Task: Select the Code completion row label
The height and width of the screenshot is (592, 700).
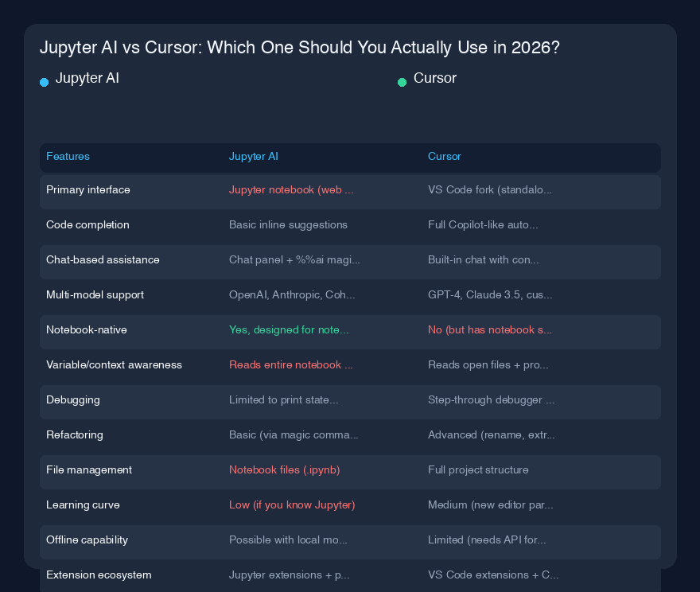Action: 87,224
